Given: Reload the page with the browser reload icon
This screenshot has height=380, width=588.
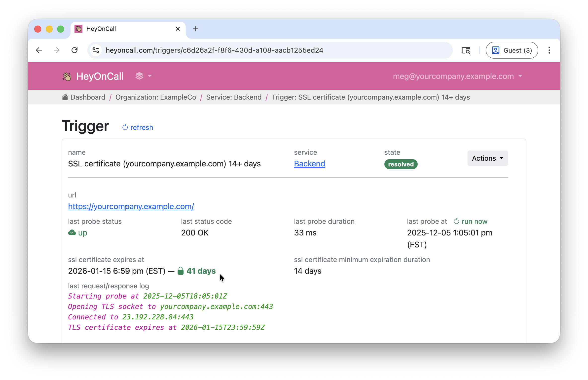Looking at the screenshot, I should tap(75, 50).
